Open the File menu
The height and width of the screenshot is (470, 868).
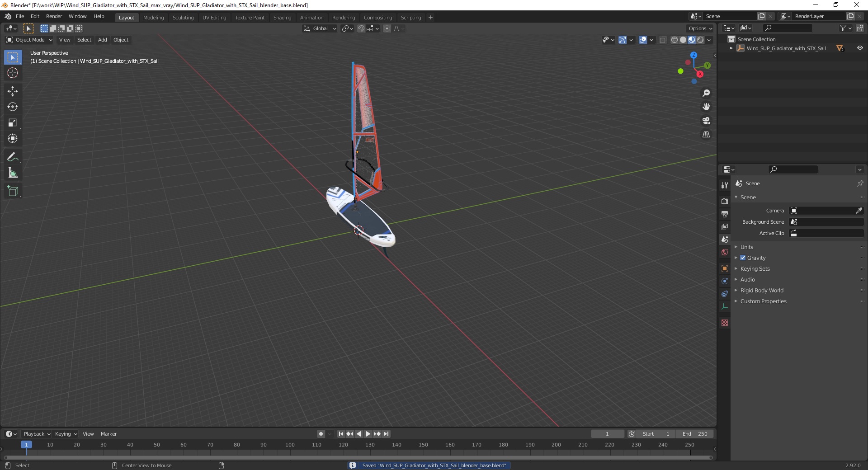[x=20, y=16]
